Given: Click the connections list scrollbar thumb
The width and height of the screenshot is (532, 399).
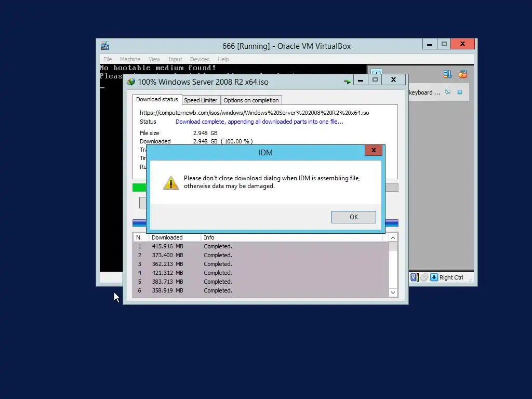Looking at the screenshot, I should [393, 246].
